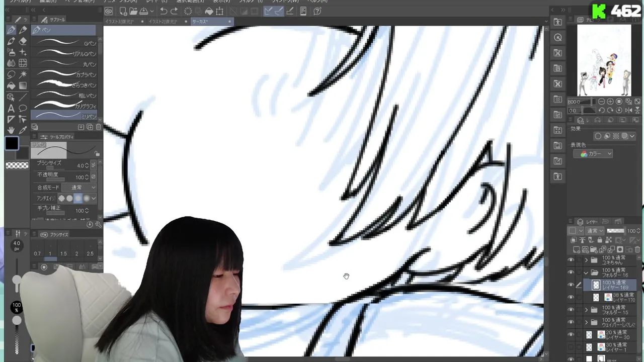The image size is (644, 362).
Task: Expand the ウェイパー folder
Action: point(586,322)
